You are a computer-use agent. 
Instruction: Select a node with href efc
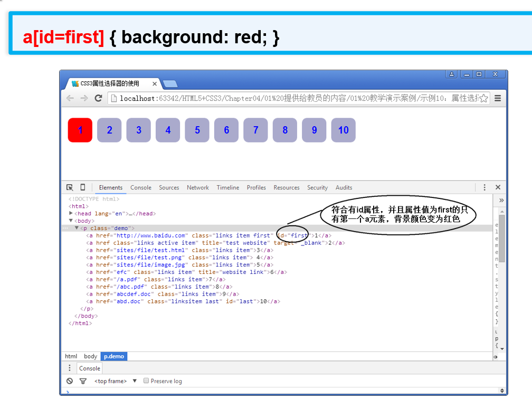click(x=186, y=272)
